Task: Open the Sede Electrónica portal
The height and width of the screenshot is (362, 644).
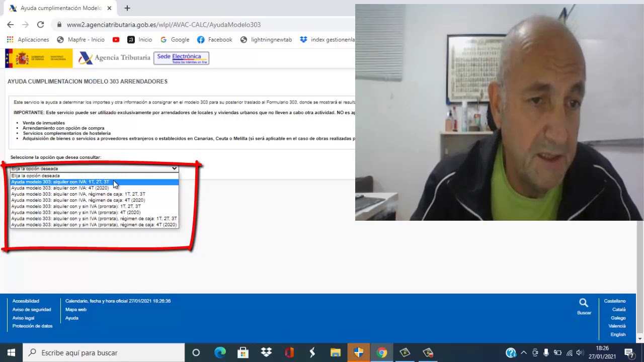Action: 181,58
